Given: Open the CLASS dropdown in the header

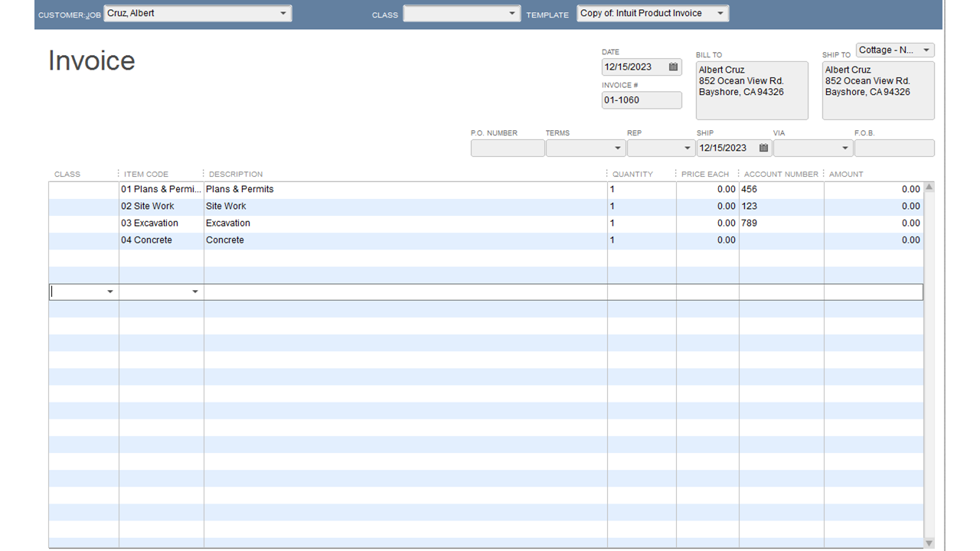Looking at the screenshot, I should coord(513,12).
